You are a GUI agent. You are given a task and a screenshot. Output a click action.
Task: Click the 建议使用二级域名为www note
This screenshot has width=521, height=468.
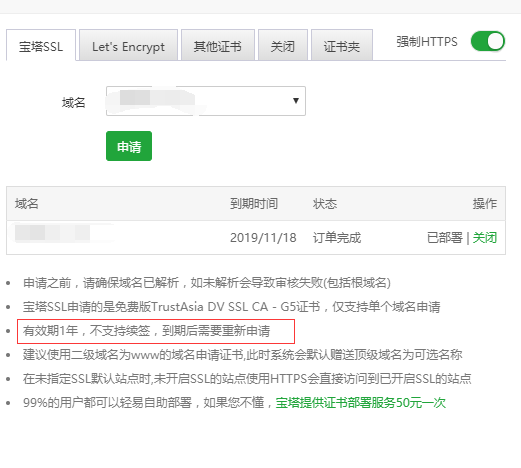click(x=242, y=355)
